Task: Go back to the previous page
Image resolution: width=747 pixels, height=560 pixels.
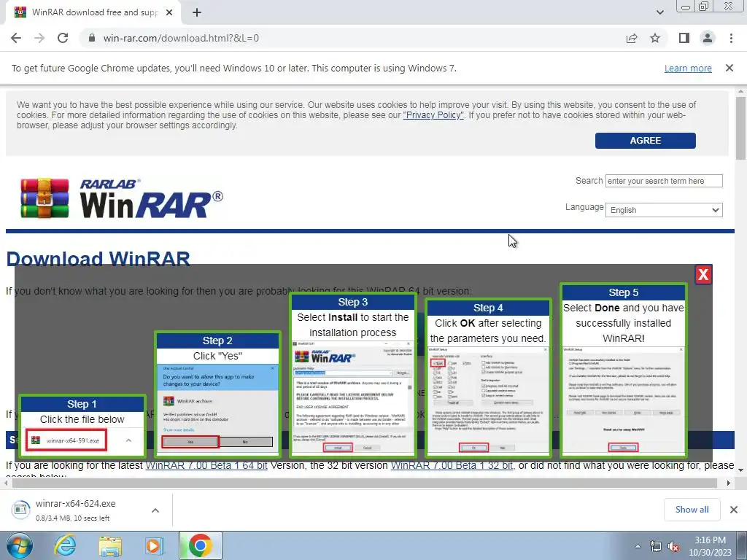Action: [x=16, y=38]
